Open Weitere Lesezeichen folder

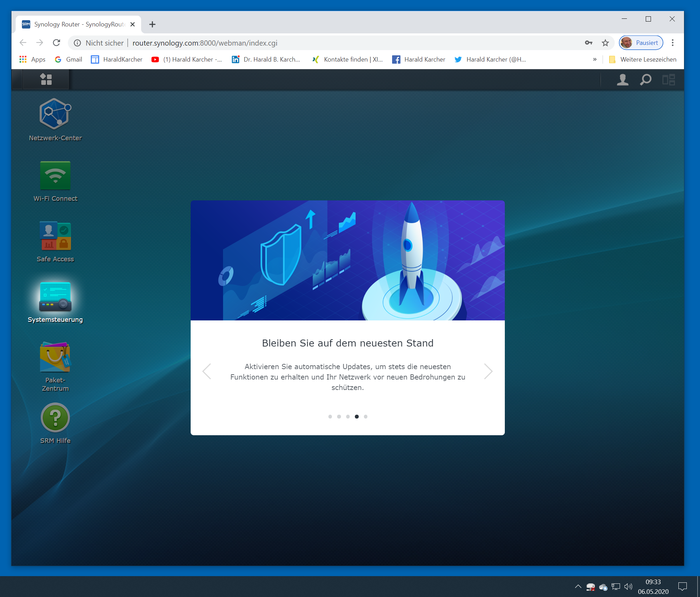pyautogui.click(x=643, y=59)
